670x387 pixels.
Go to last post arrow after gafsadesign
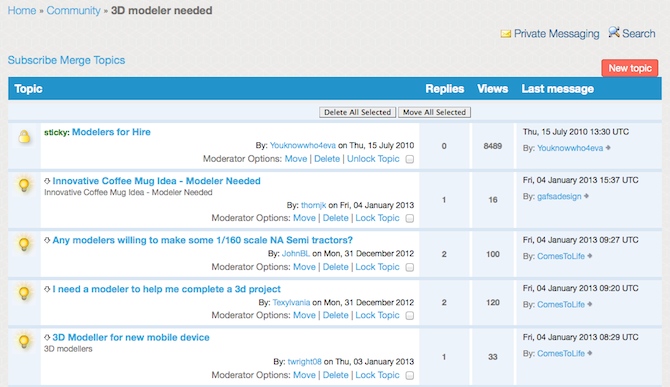586,196
